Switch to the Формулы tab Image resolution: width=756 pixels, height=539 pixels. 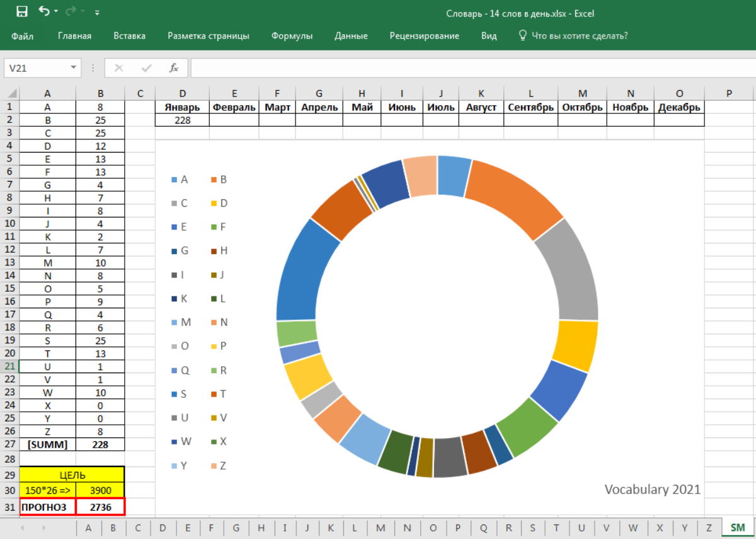click(x=292, y=36)
